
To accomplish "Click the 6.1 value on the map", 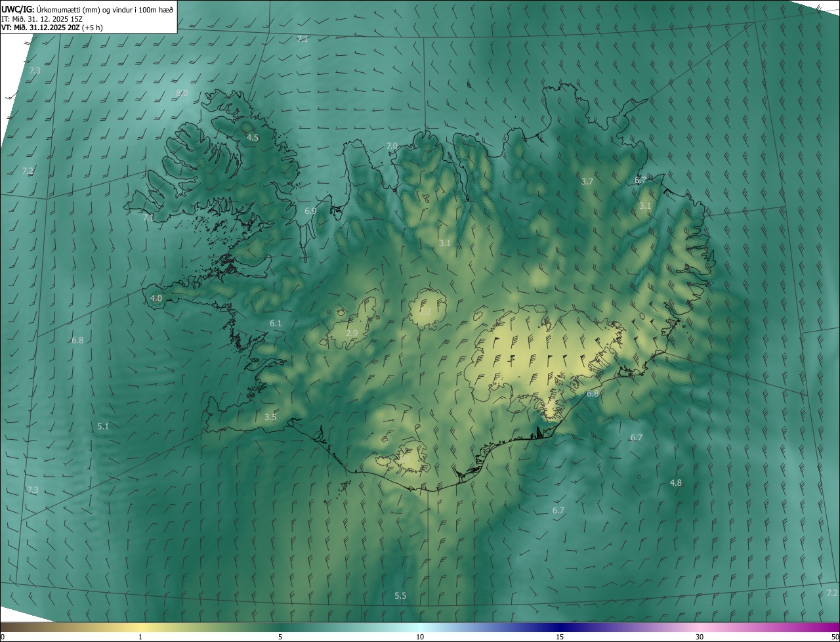I will (276, 323).
